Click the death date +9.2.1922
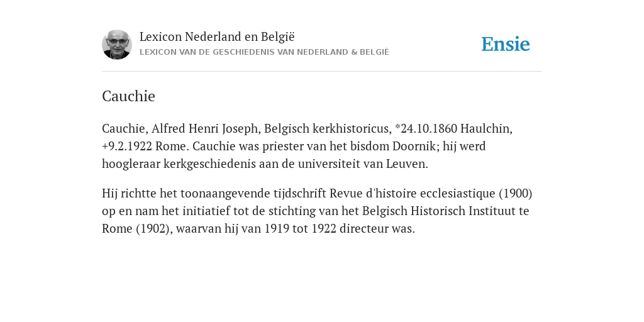 (127, 146)
